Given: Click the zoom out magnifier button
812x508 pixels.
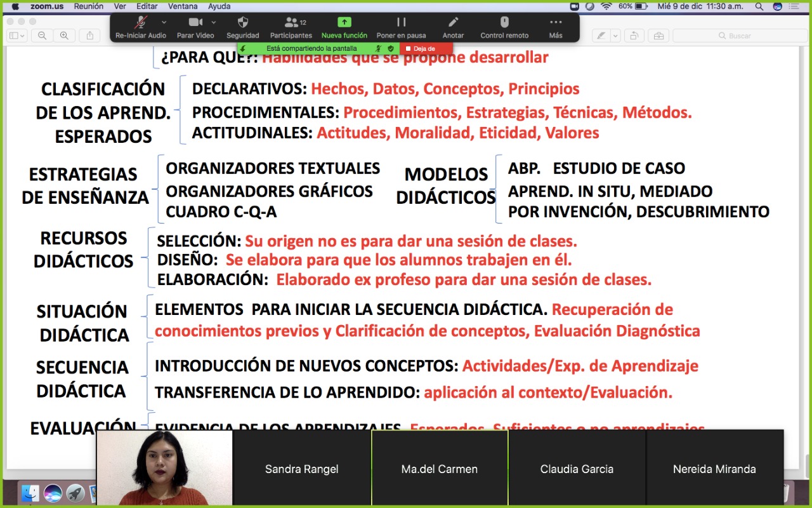Looking at the screenshot, I should (42, 36).
